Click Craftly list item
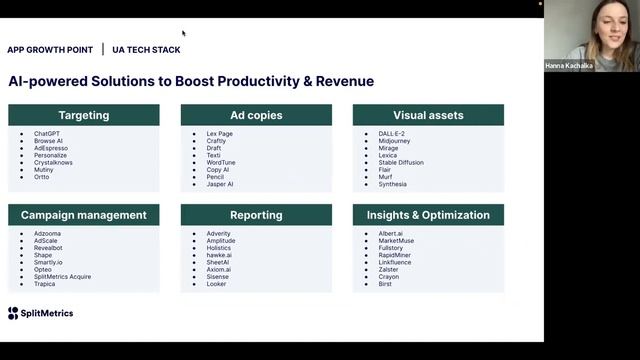The width and height of the screenshot is (640, 360). point(216,141)
